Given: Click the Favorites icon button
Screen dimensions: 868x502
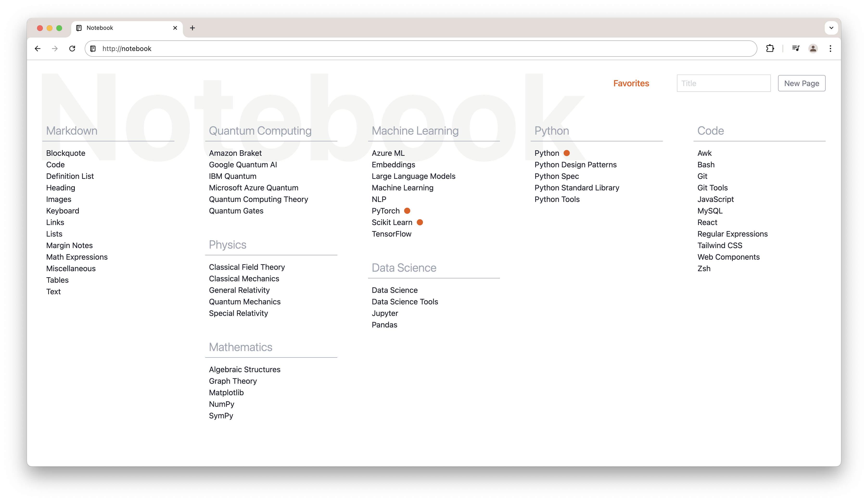Looking at the screenshot, I should [631, 83].
